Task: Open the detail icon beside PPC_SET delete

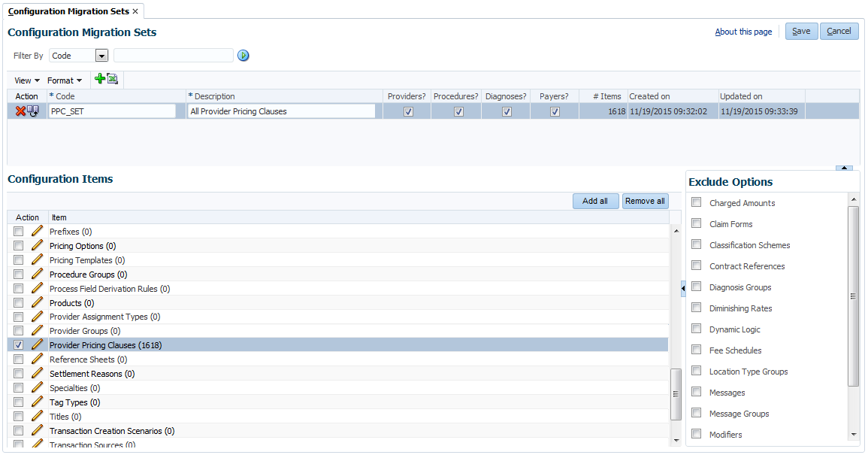Action: (x=33, y=111)
